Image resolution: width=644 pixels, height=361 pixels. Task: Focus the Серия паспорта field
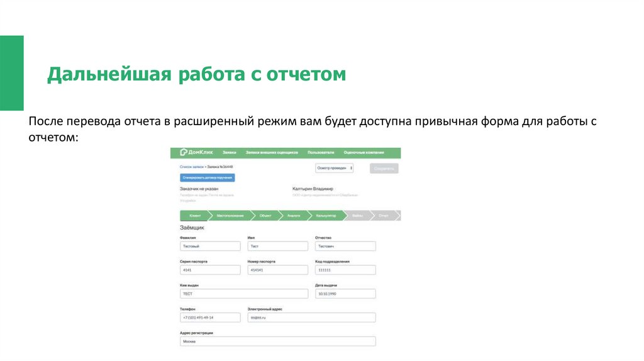210,270
